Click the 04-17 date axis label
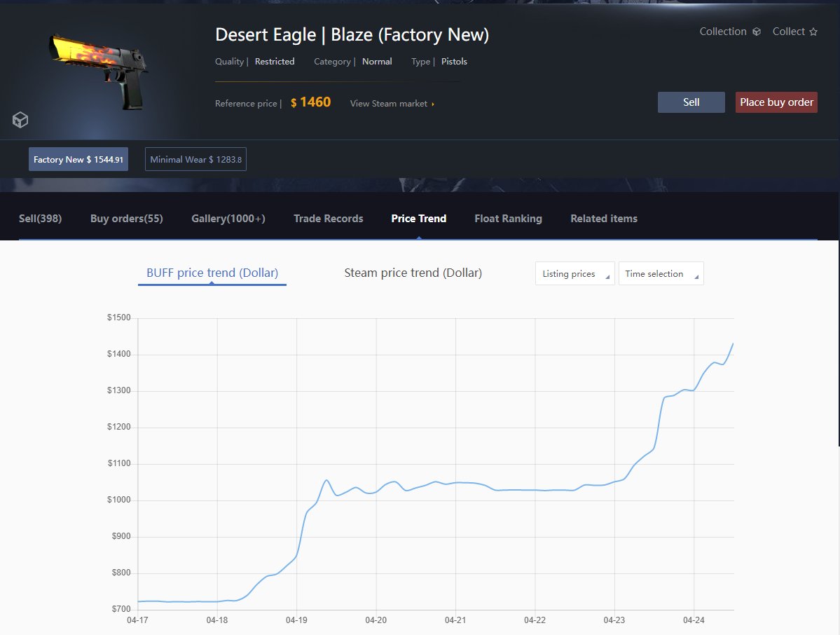 tap(138, 620)
